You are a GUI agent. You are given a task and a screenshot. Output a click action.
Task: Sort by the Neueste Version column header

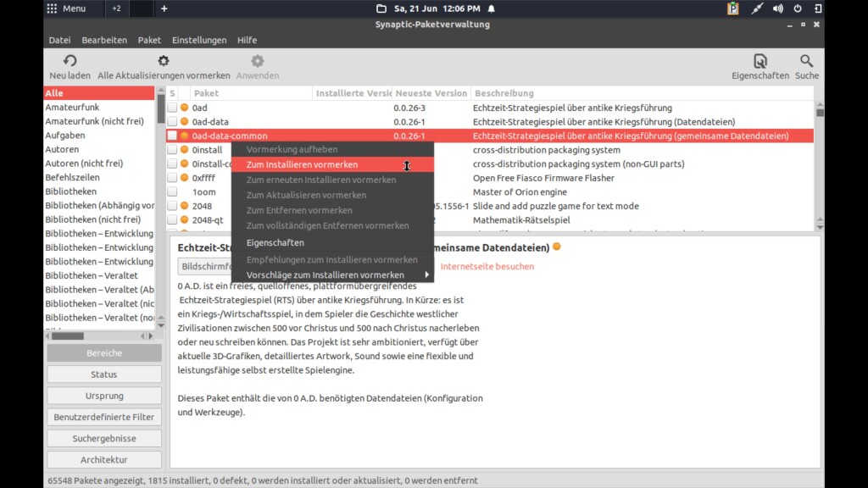[431, 93]
